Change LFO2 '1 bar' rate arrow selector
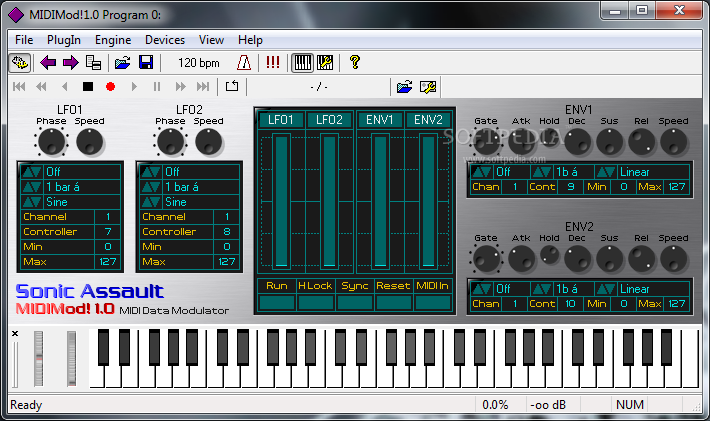The height and width of the screenshot is (421, 710). (x=151, y=187)
